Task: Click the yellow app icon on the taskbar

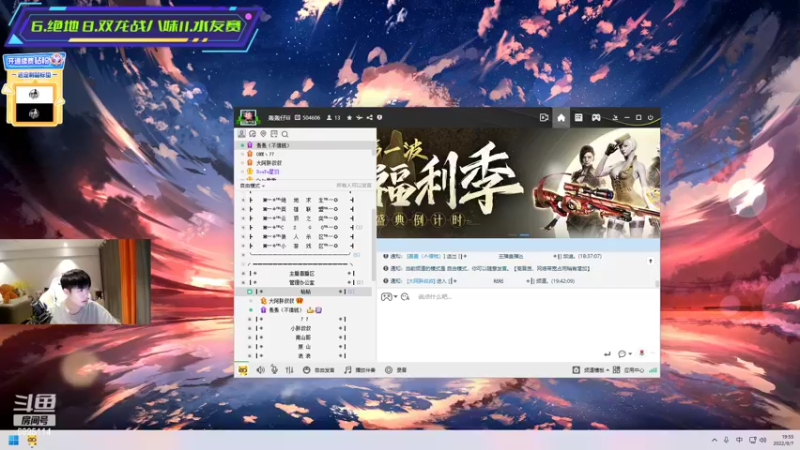Action: point(32,440)
